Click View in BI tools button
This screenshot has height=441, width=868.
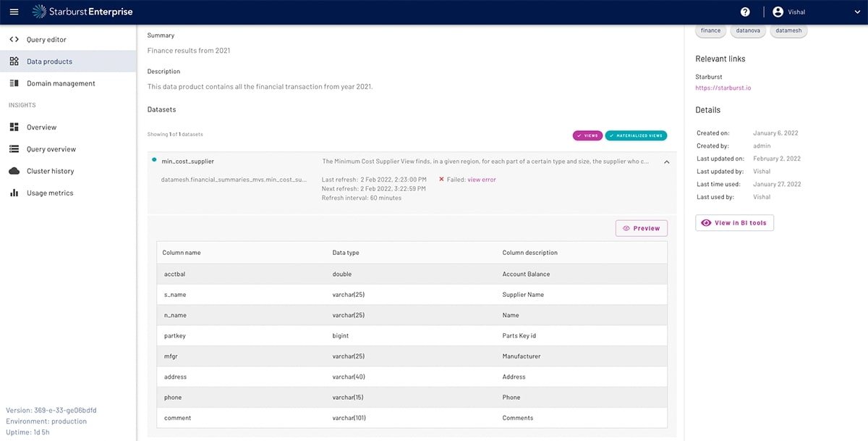click(x=734, y=223)
